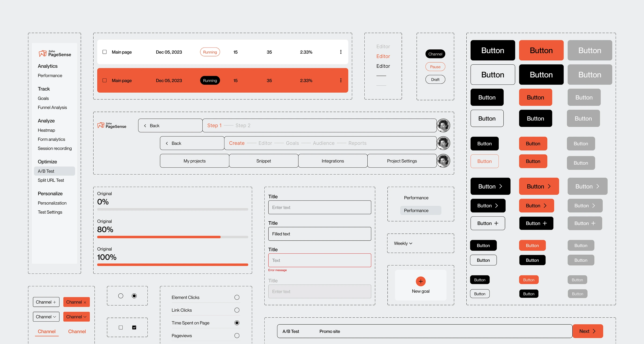Image resolution: width=644 pixels, height=344 pixels.
Task: Click the black Channel pill
Action: (x=435, y=54)
